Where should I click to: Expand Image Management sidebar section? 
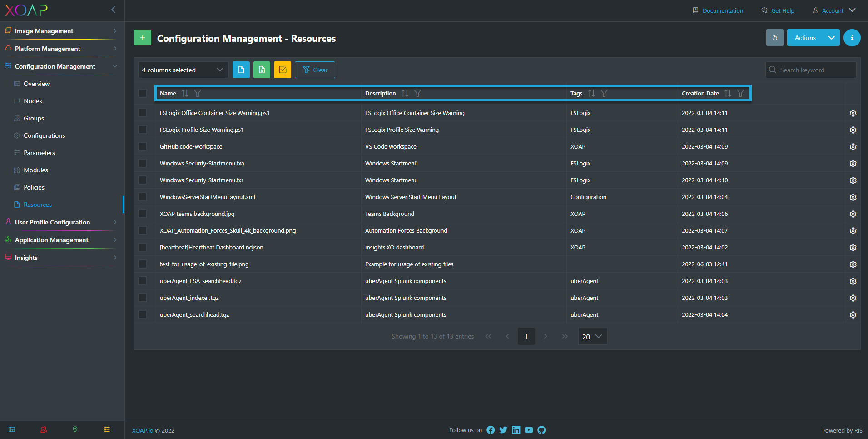(x=61, y=31)
